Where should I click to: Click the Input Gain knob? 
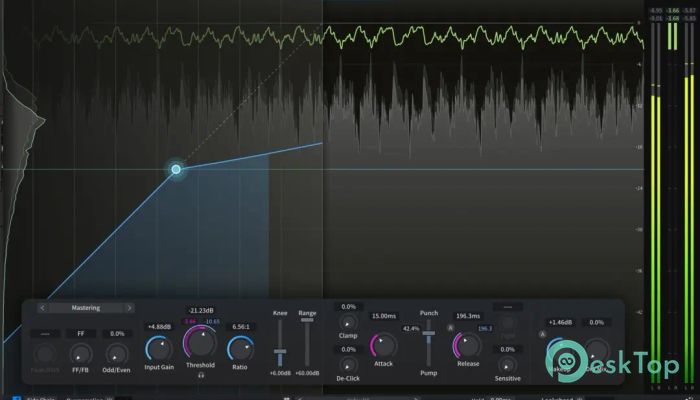[159, 348]
